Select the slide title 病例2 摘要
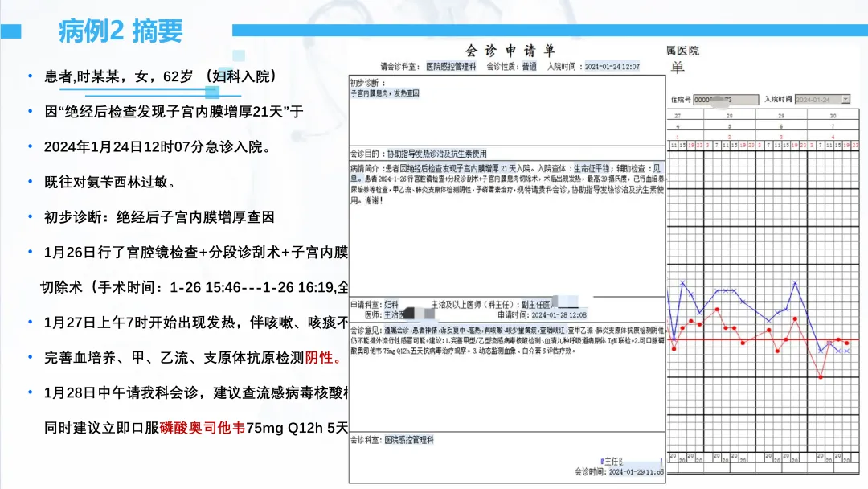The width and height of the screenshot is (868, 489). [121, 31]
